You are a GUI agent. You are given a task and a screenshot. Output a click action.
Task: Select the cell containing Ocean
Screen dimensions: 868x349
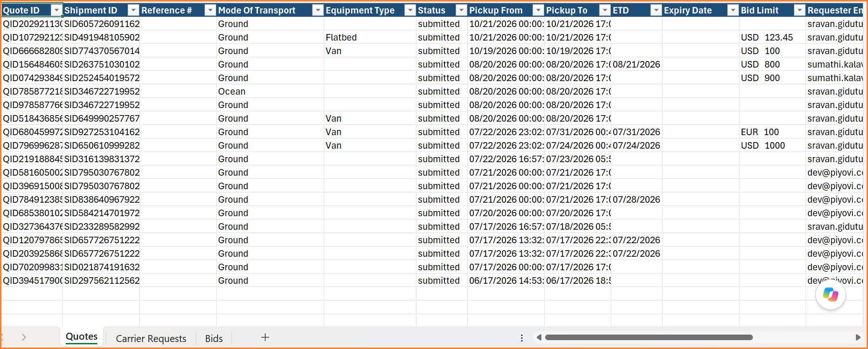(270, 91)
